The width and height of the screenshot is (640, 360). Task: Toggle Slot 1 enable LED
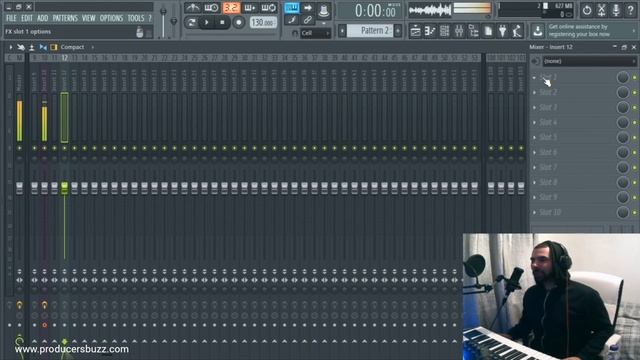(x=634, y=78)
